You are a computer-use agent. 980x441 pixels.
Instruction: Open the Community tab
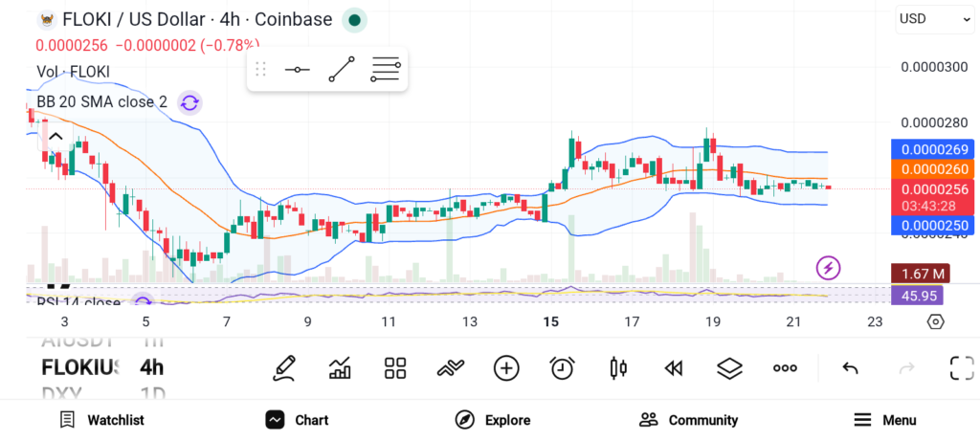[x=689, y=420]
